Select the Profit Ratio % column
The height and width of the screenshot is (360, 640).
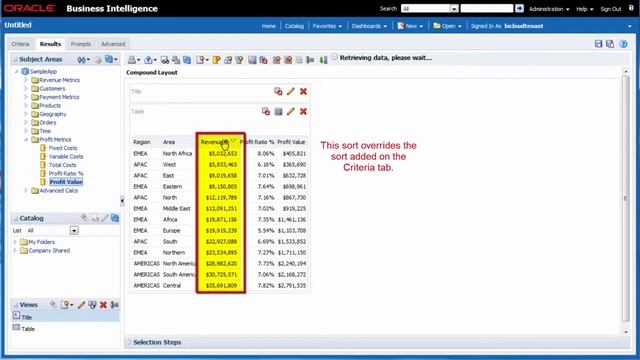coord(66,174)
